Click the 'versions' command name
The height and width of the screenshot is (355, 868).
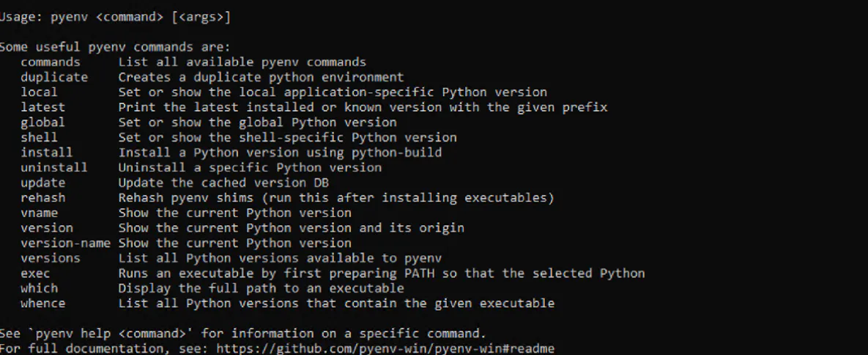click(51, 258)
